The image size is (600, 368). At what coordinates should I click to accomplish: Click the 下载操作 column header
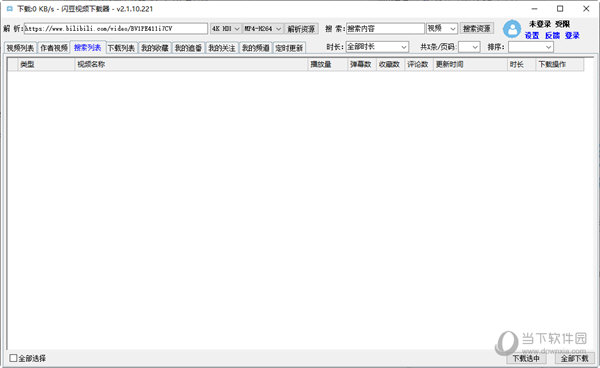tap(560, 64)
